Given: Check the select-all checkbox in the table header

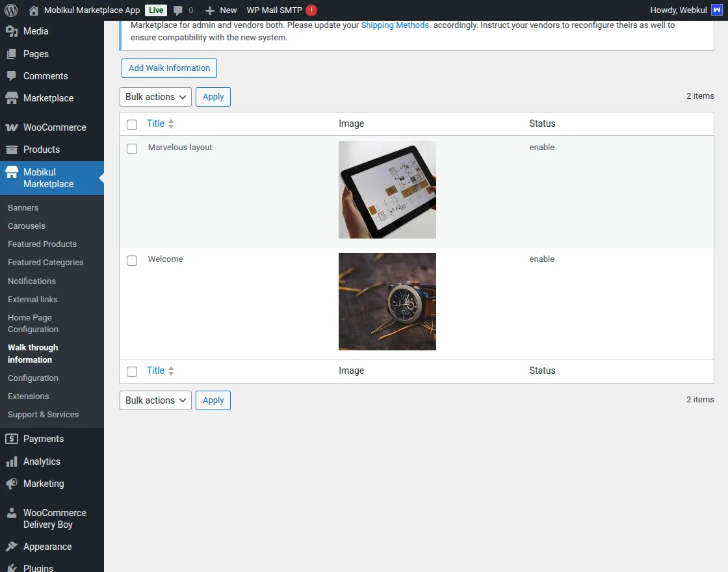Looking at the screenshot, I should click(x=132, y=124).
